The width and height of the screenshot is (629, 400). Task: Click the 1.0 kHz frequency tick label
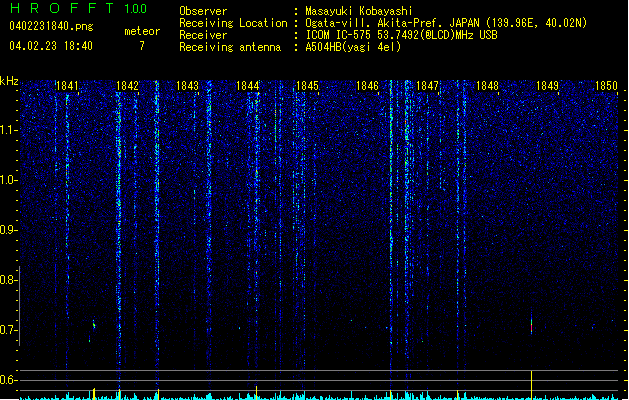tap(8, 180)
